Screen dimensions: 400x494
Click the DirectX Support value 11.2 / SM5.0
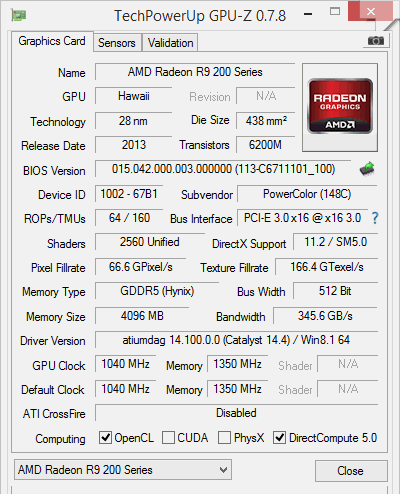(335, 242)
